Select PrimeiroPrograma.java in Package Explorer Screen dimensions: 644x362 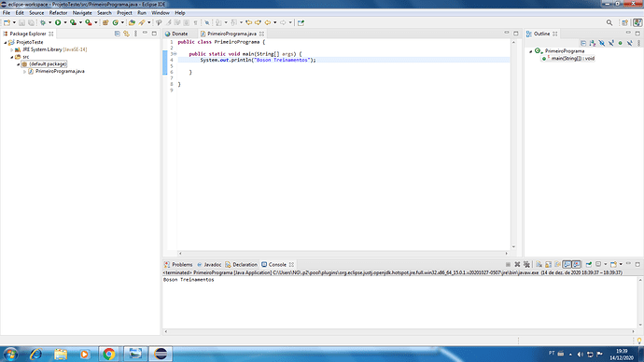tap(60, 72)
